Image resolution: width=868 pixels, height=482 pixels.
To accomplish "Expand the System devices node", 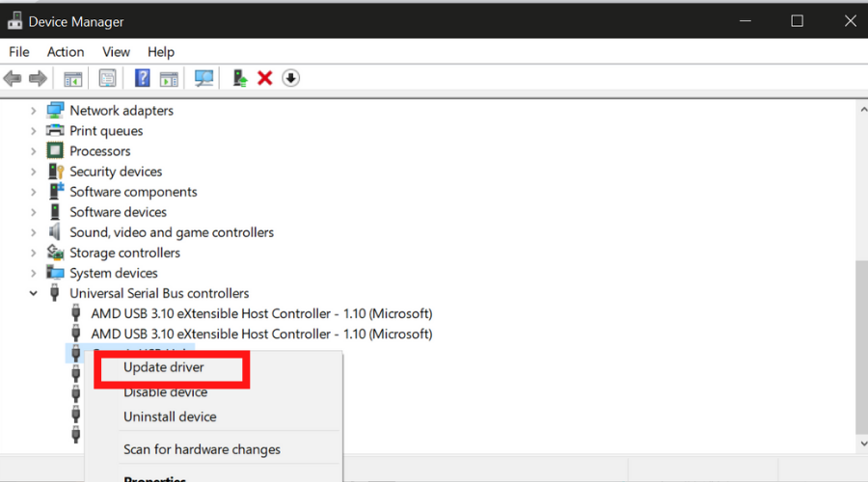I will [x=33, y=273].
